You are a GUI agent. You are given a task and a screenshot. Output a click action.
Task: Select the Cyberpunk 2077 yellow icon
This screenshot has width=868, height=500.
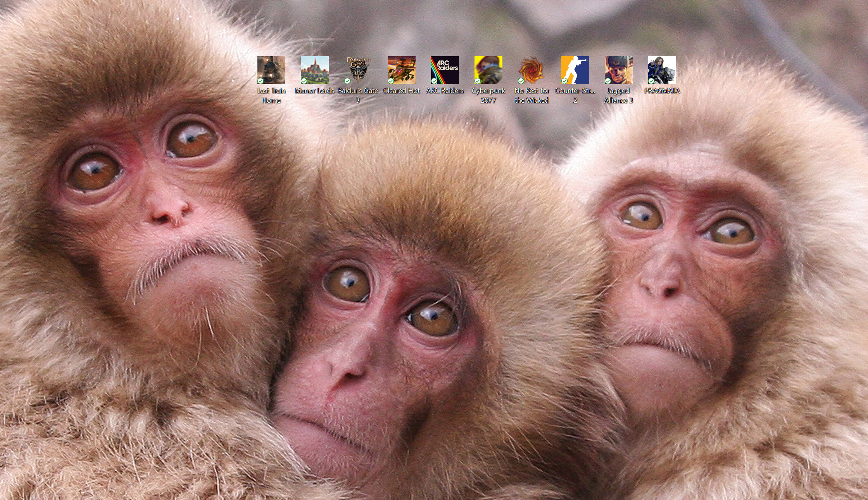click(x=488, y=70)
